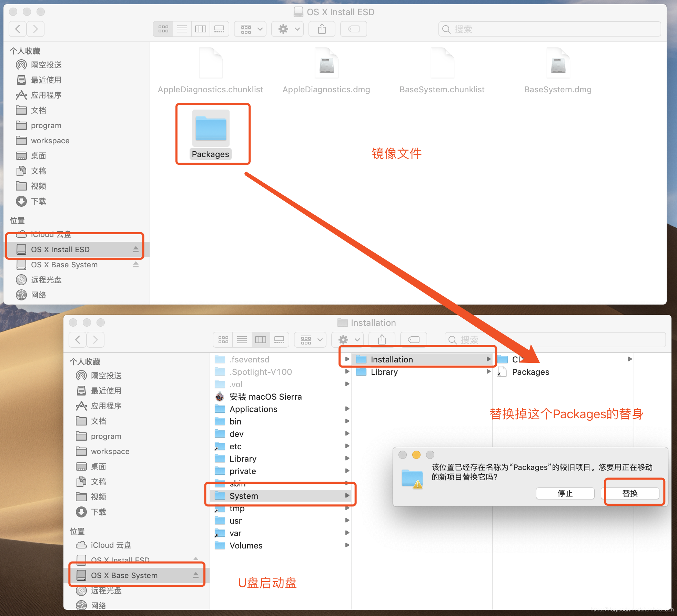Expand Volumes folder in column view
Viewport: 677px width, 616px height.
347,545
